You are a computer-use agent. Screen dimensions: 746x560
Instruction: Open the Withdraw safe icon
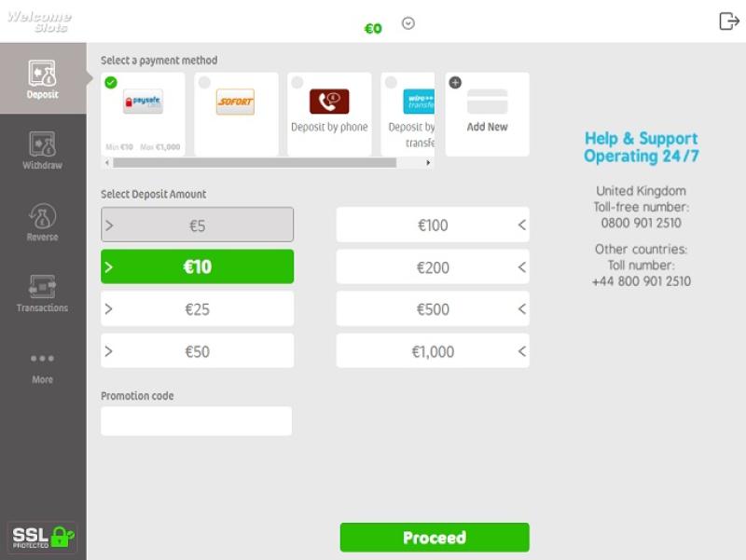click(x=42, y=145)
